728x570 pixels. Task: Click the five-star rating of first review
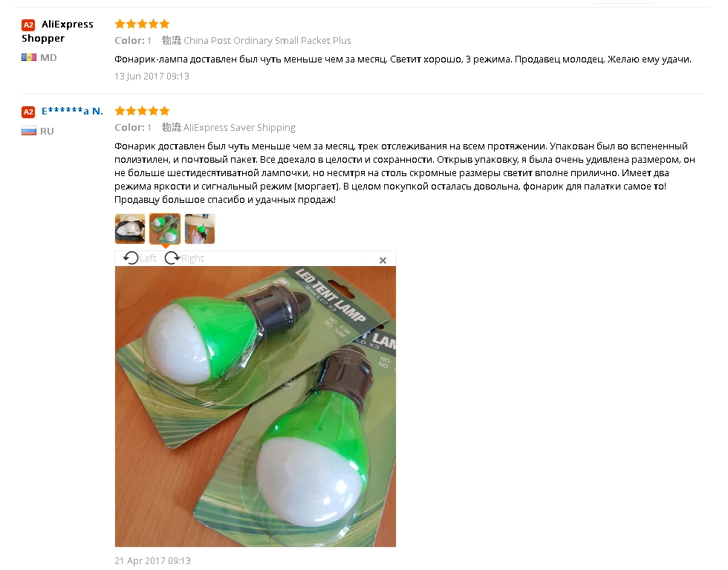(x=142, y=24)
